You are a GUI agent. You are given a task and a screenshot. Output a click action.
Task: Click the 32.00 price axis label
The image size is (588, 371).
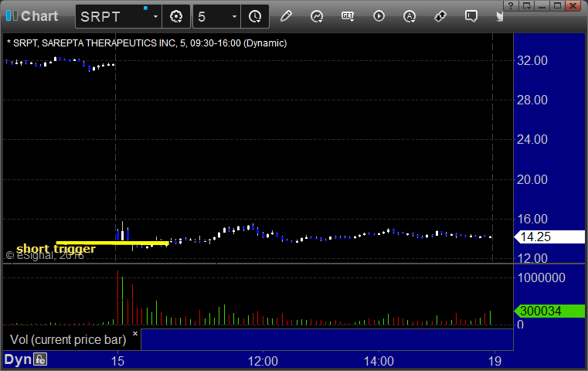(532, 60)
